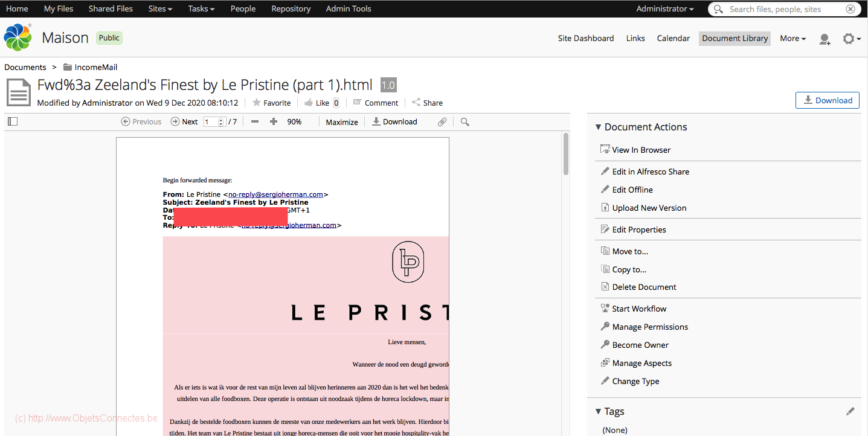The height and width of the screenshot is (436, 868).
Task: Open Repository in top menu
Action: coord(291,8)
